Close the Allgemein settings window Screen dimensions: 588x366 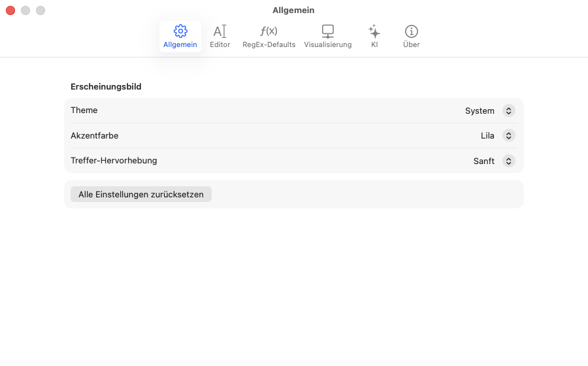click(x=10, y=10)
